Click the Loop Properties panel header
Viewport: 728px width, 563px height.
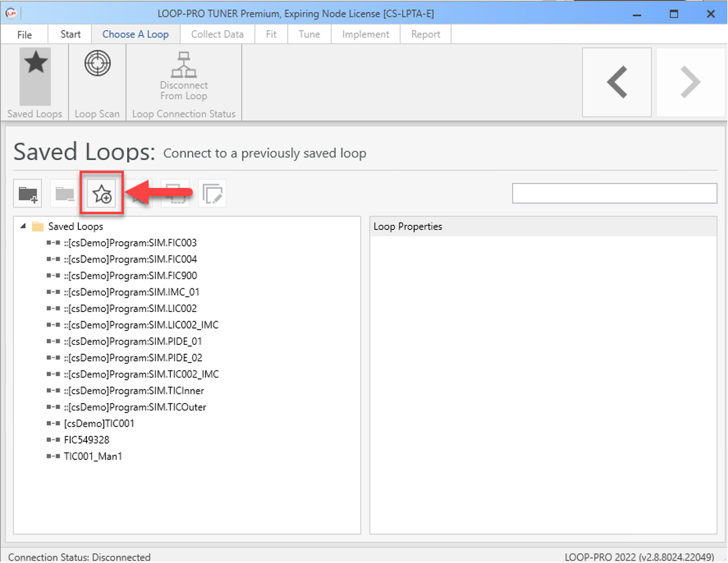[543, 227]
